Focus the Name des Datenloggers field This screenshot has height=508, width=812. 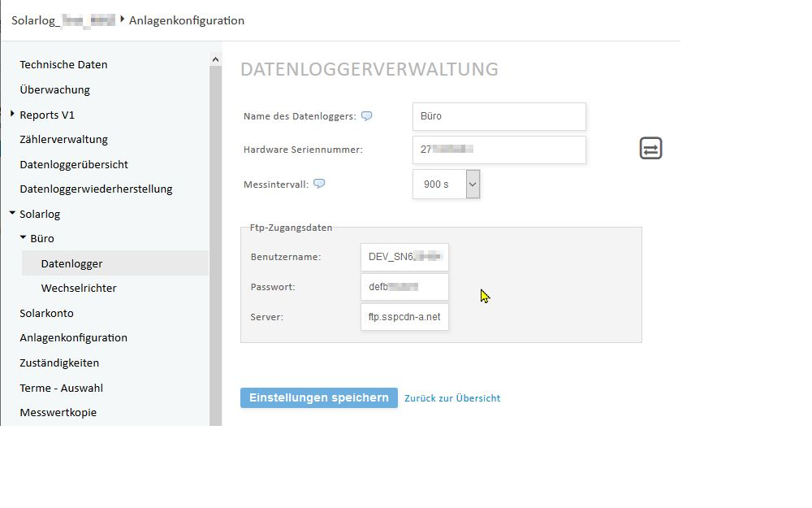click(499, 116)
